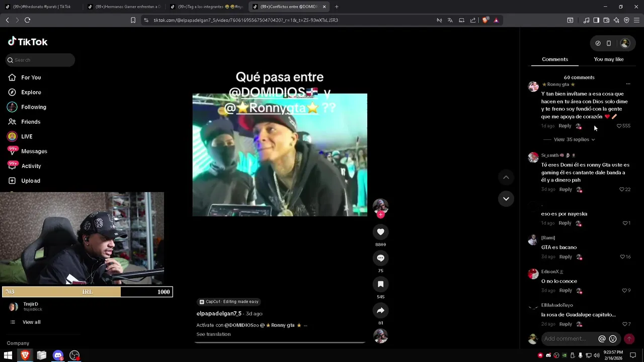Switch to the 'Hermanos Gamer enfrentan' browser tab

point(124,7)
